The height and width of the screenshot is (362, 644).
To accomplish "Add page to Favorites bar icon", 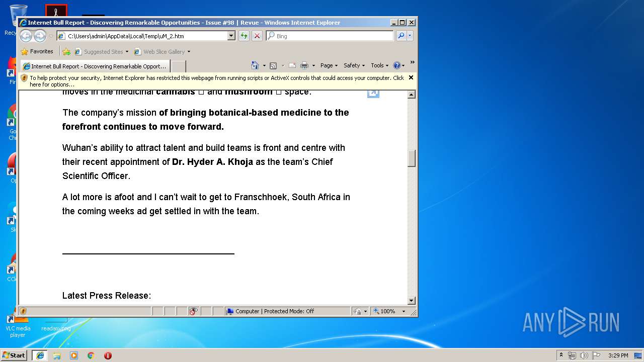I will pyautogui.click(x=66, y=51).
